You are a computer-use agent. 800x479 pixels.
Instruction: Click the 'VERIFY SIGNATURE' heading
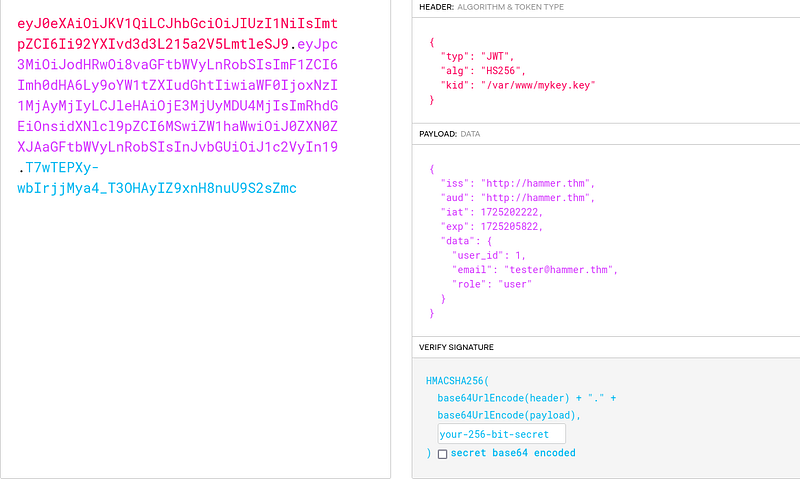click(456, 347)
